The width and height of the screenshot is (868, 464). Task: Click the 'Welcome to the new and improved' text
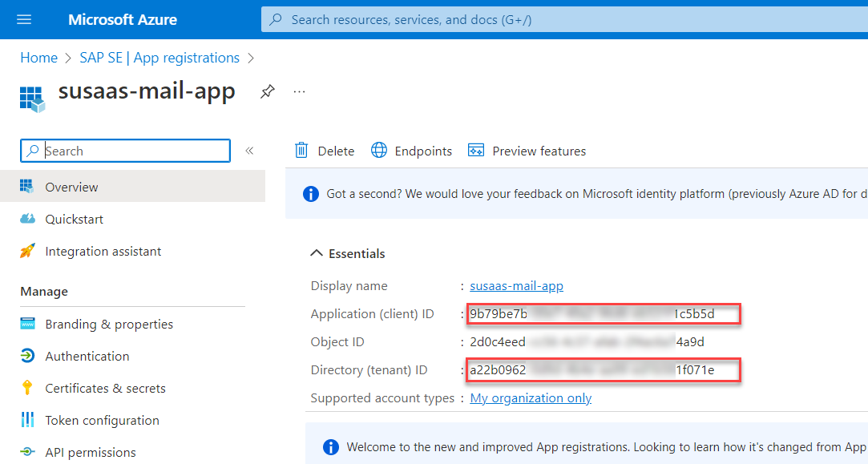click(x=606, y=447)
